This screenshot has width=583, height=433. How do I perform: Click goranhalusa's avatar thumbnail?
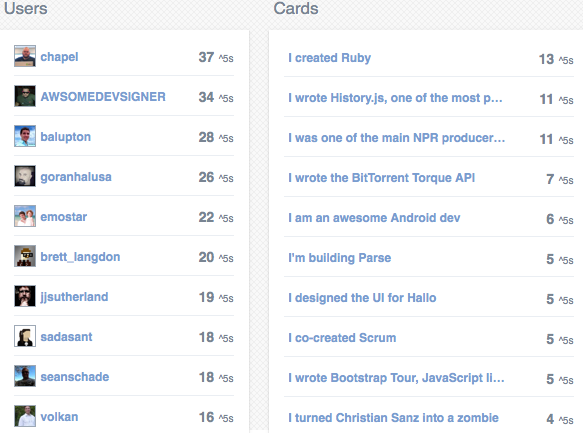[25, 176]
